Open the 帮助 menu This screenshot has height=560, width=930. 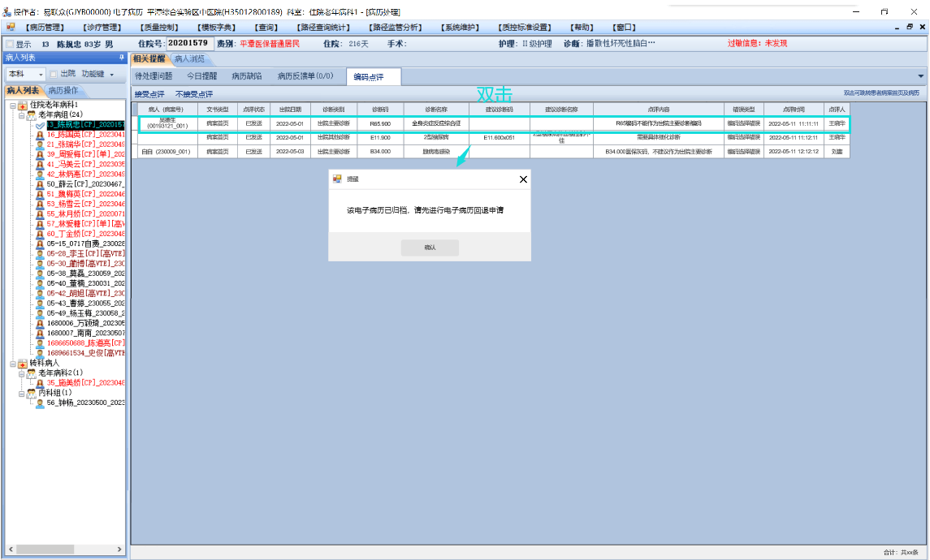(582, 28)
